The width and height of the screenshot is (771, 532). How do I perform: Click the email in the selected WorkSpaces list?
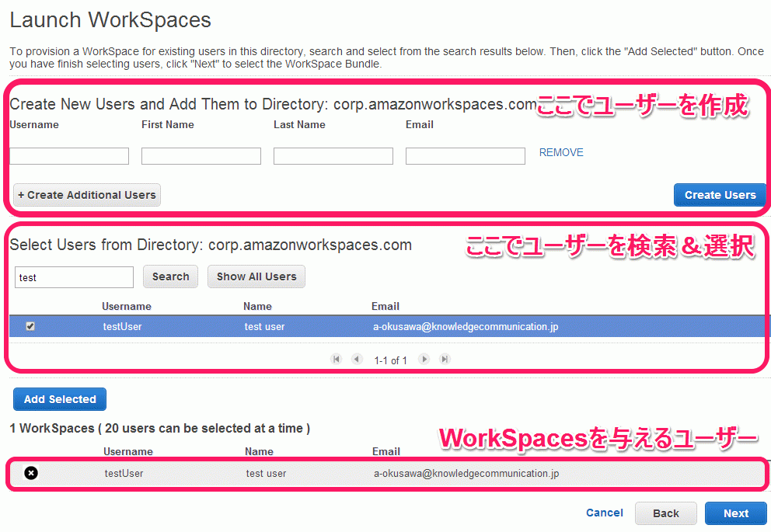pyautogui.click(x=466, y=474)
